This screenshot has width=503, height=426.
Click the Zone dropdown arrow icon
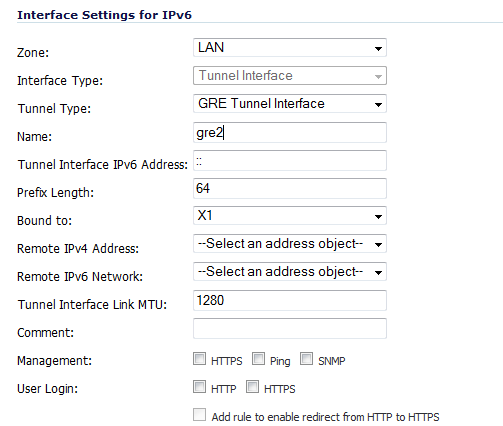(x=378, y=49)
